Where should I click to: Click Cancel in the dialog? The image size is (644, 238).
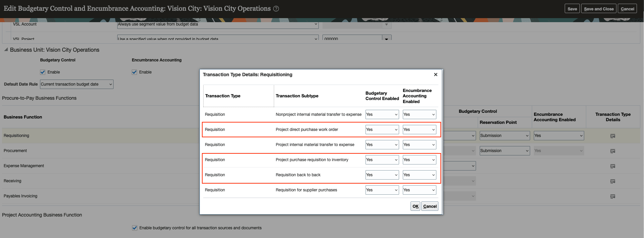[430, 206]
